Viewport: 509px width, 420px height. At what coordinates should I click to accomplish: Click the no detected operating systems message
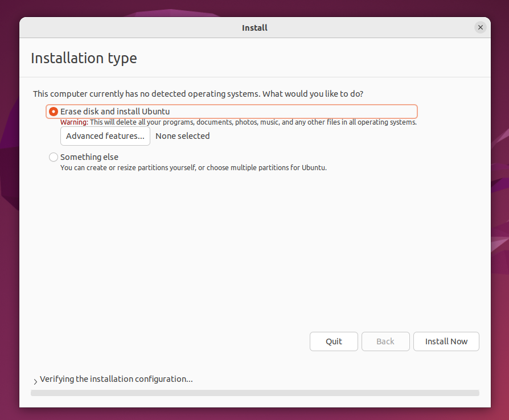coord(198,93)
